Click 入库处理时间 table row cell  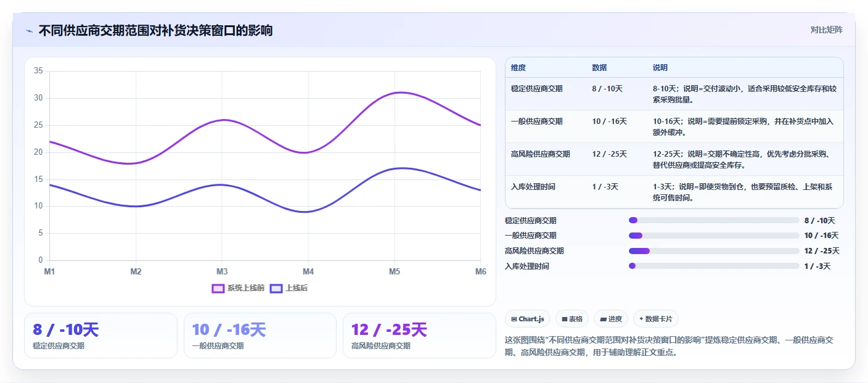click(533, 187)
